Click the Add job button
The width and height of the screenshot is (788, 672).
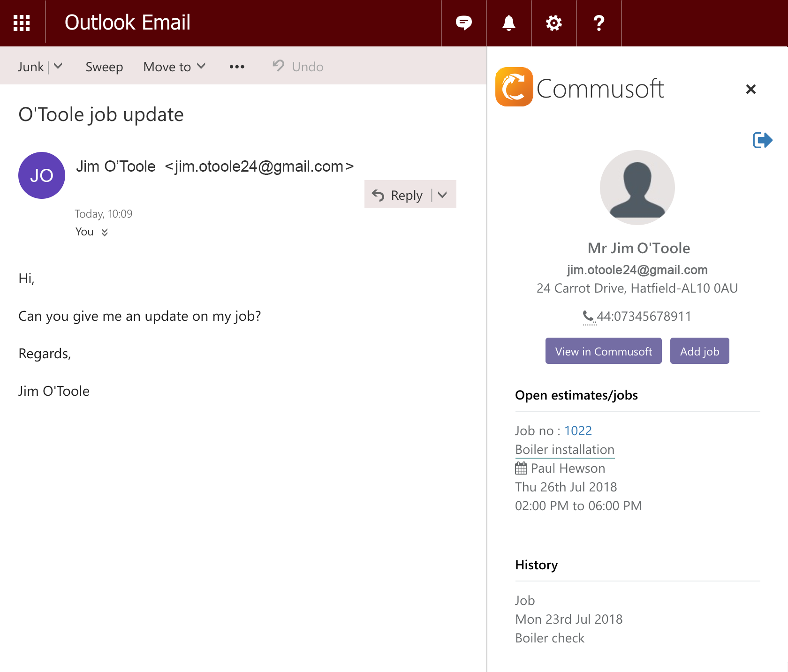pos(700,351)
